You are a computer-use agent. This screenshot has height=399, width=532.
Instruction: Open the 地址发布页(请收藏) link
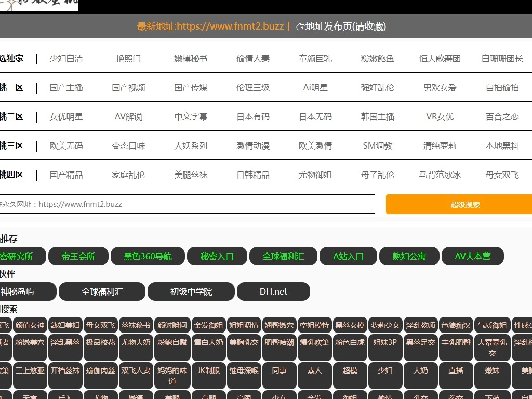pyautogui.click(x=345, y=26)
